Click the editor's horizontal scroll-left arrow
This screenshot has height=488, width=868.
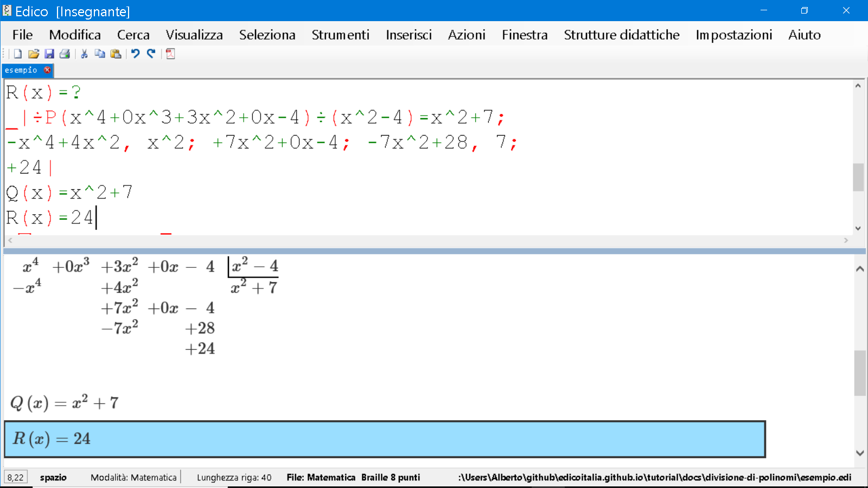point(10,240)
